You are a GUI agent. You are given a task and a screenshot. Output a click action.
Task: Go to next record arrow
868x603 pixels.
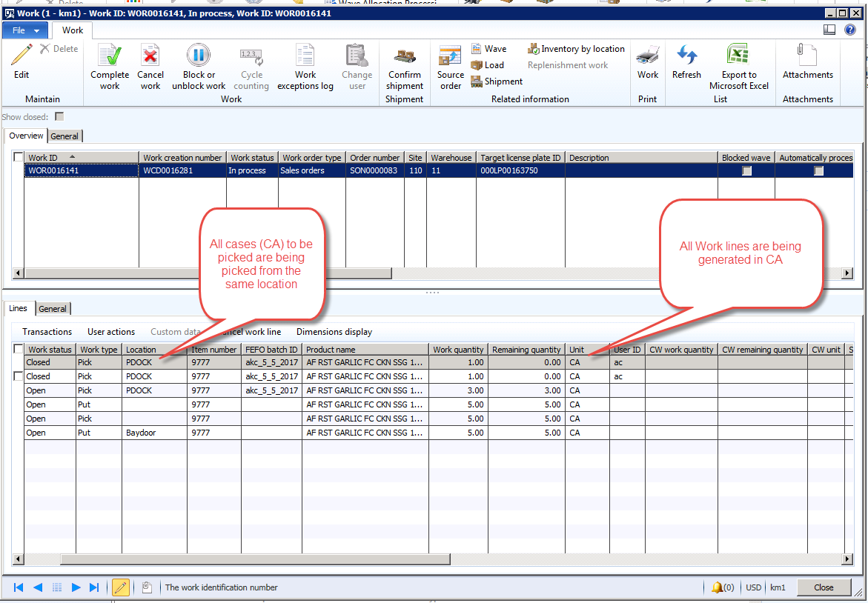pos(76,587)
